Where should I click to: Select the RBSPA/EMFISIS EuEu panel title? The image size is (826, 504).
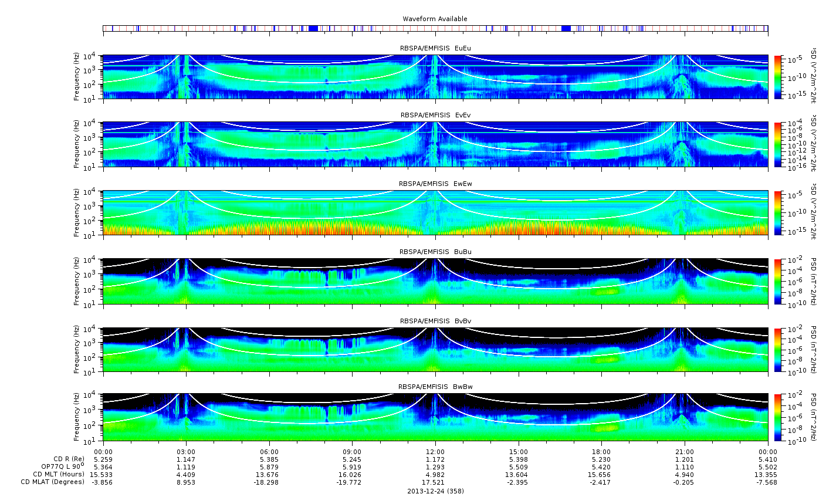click(435, 48)
